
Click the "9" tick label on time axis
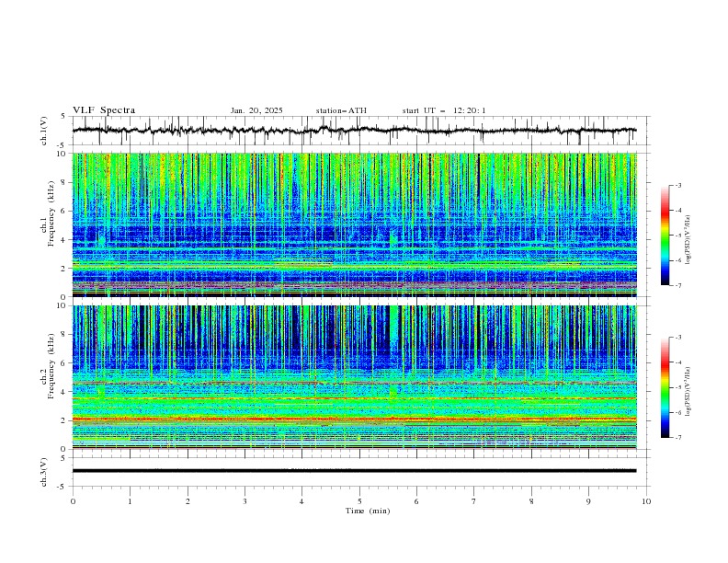588,501
